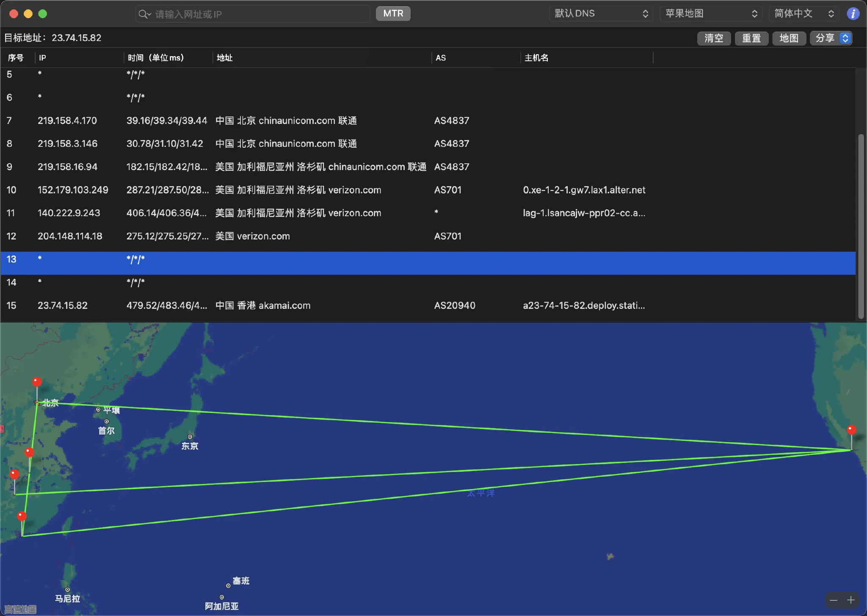
Task: Open the share popup menu
Action: pos(831,38)
